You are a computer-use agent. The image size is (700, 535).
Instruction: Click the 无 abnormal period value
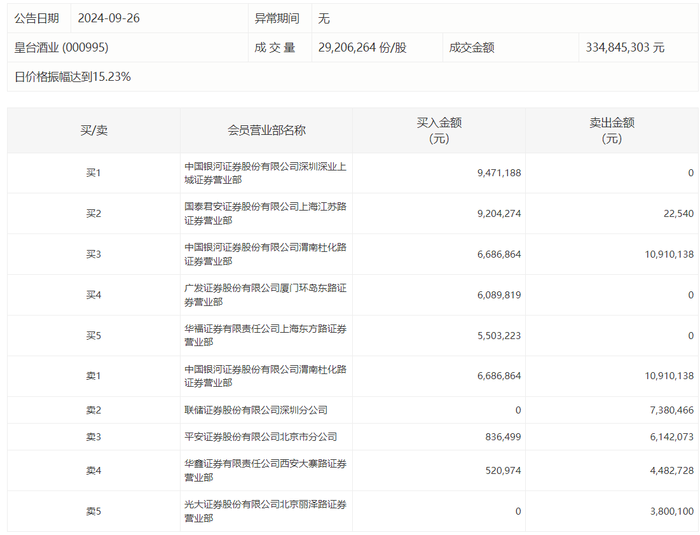pyautogui.click(x=324, y=18)
